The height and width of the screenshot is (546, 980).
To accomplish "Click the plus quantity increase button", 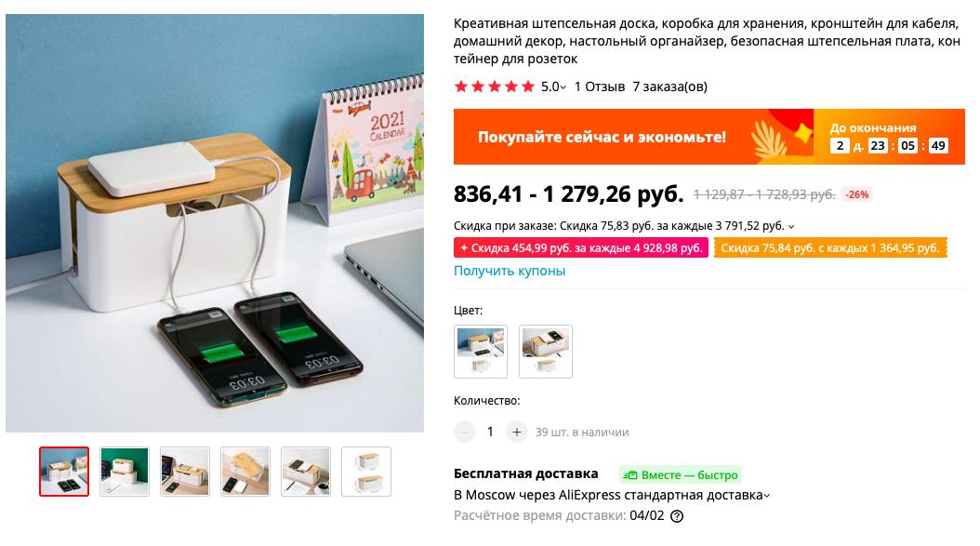I will click(516, 432).
